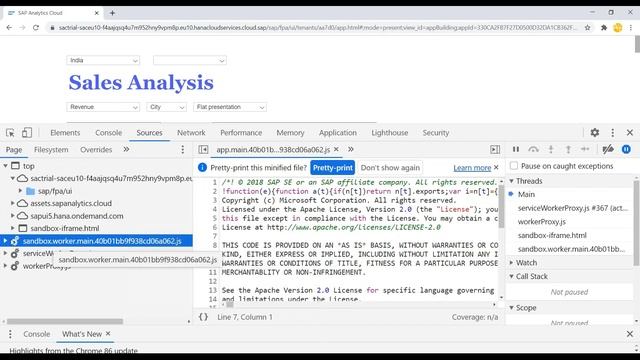Viewport: 640px width, 360px height.
Task: Open the Memory tab
Action: [x=290, y=133]
